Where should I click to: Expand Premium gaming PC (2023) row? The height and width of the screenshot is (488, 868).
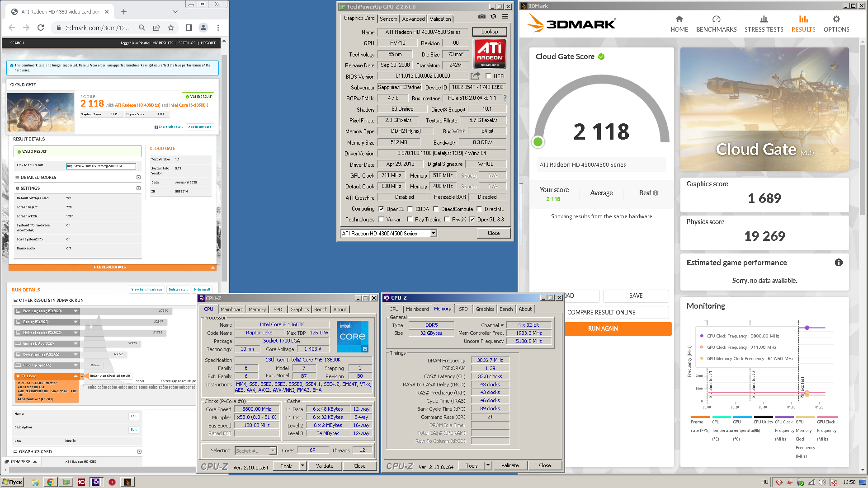click(x=76, y=311)
